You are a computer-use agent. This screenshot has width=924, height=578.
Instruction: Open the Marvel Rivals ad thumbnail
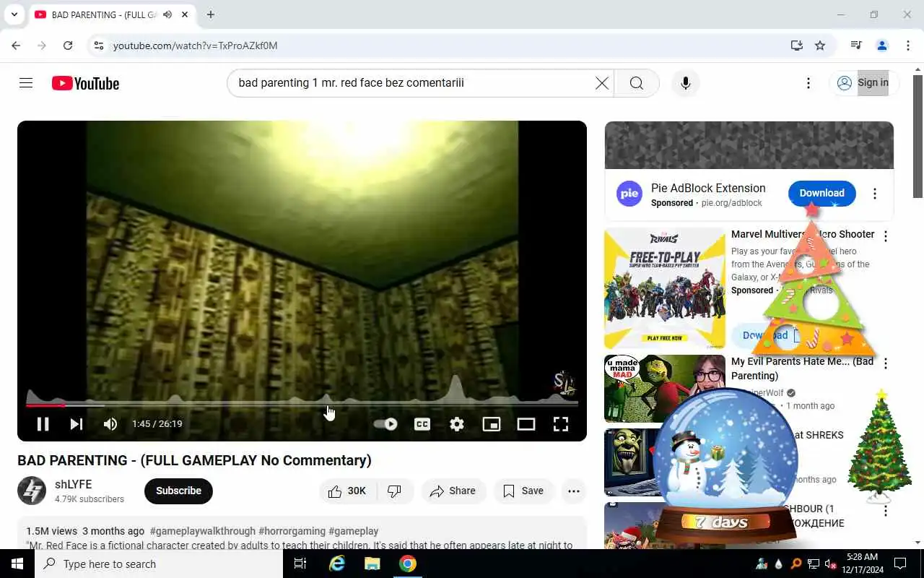[x=665, y=288]
